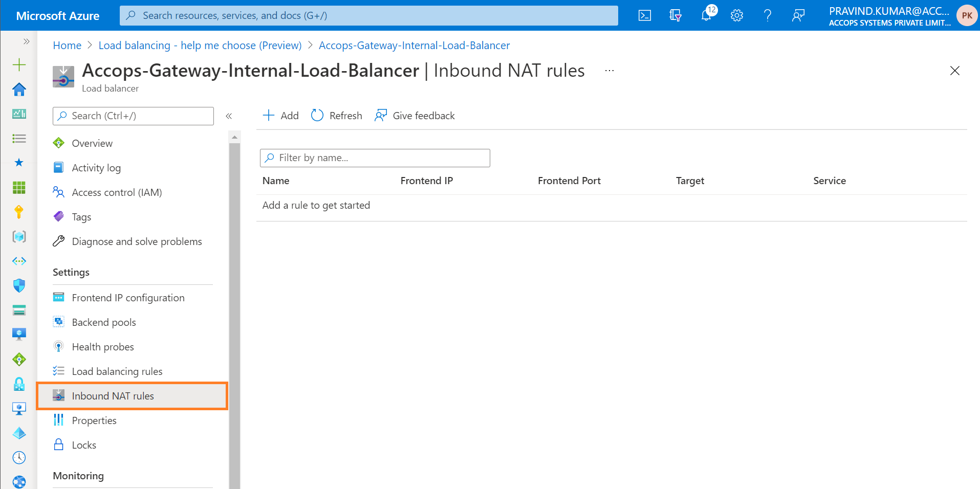Click the PRAVIND.KUMAR account name

(x=889, y=11)
